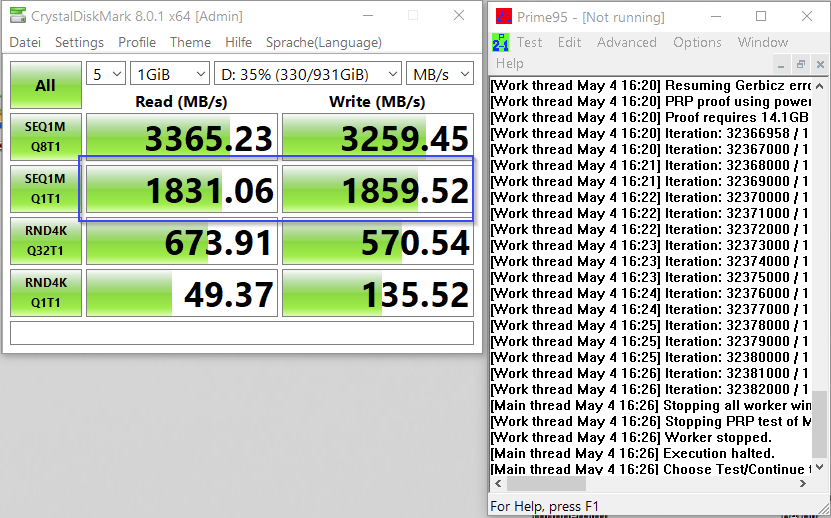Screen dimensions: 831x518
Task: Click the log line 'Iteration: 32366958'
Action: click(x=650, y=133)
